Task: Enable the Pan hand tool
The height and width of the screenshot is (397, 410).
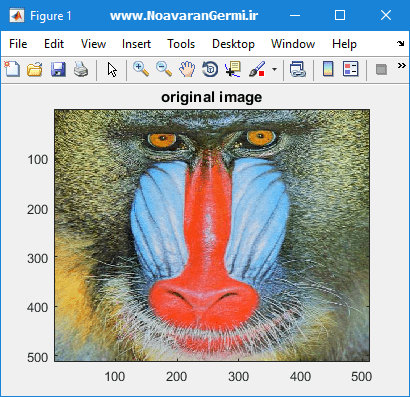Action: [187, 69]
